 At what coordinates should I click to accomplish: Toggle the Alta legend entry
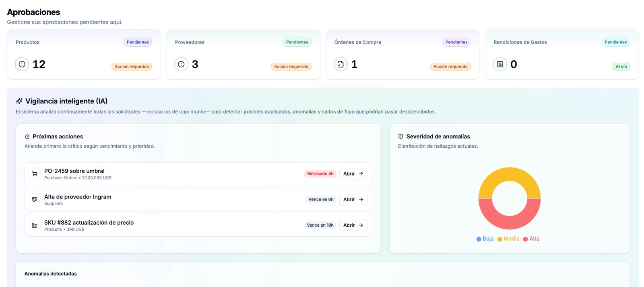pos(531,239)
